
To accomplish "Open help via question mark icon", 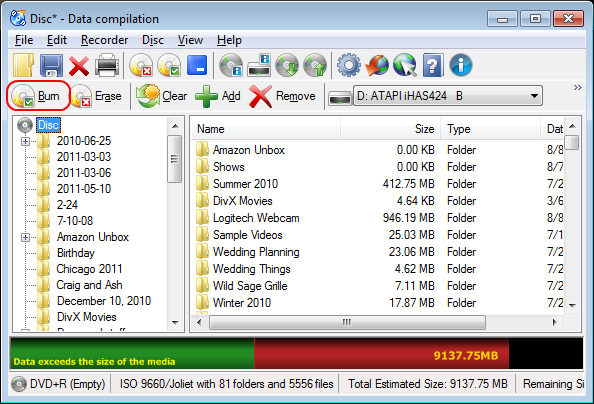I will [x=433, y=65].
